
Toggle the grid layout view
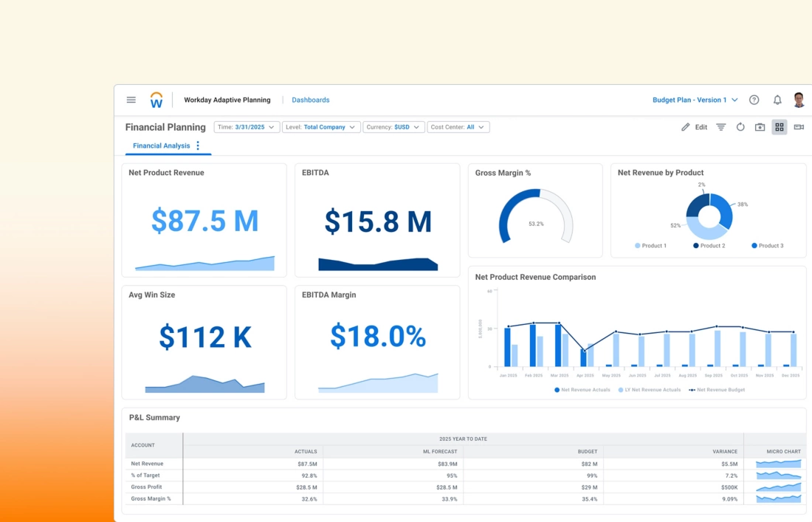[779, 126]
